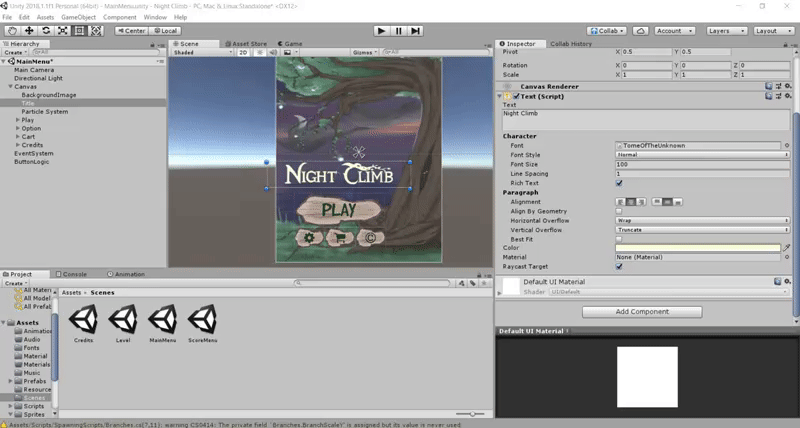This screenshot has width=800, height=428.
Task: Toggle scene lighting
Action: (260, 52)
